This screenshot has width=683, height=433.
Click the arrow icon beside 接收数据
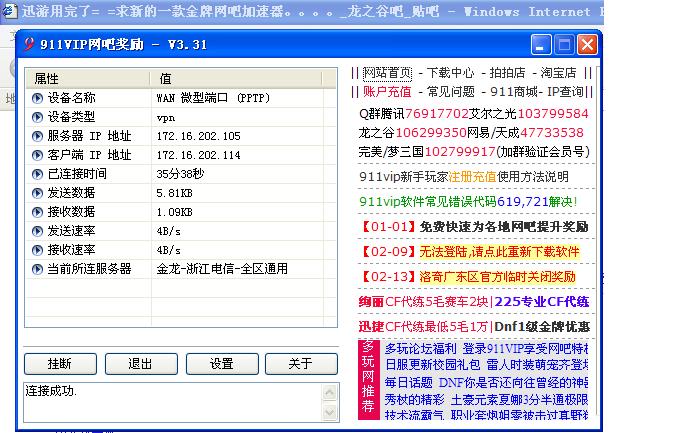coord(37,212)
